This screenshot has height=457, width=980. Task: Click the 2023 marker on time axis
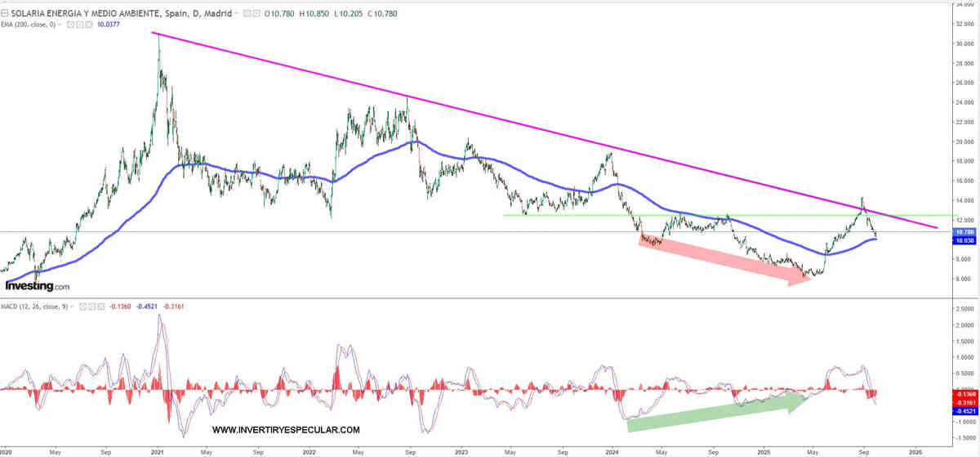point(461,450)
